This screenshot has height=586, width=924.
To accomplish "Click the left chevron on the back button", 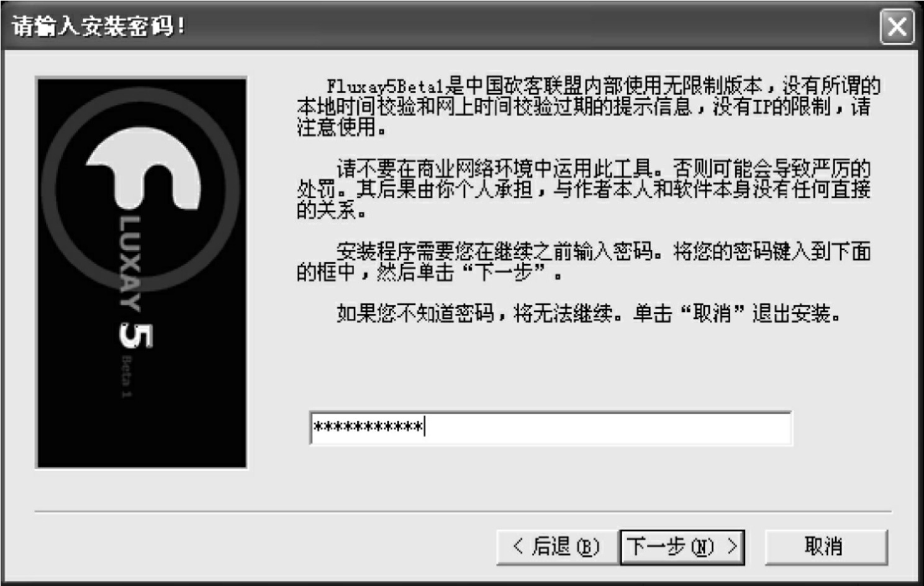I will pos(519,547).
